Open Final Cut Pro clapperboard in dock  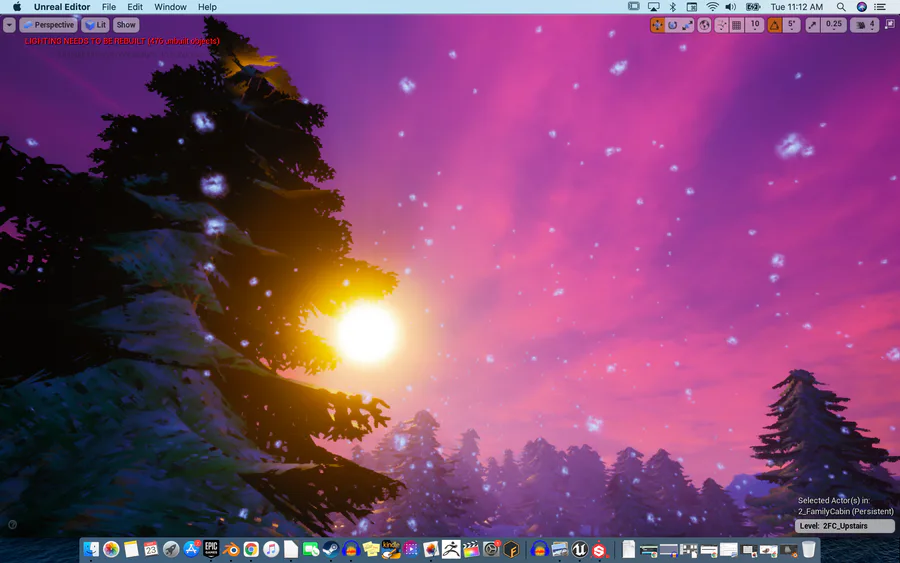pyautogui.click(x=471, y=549)
